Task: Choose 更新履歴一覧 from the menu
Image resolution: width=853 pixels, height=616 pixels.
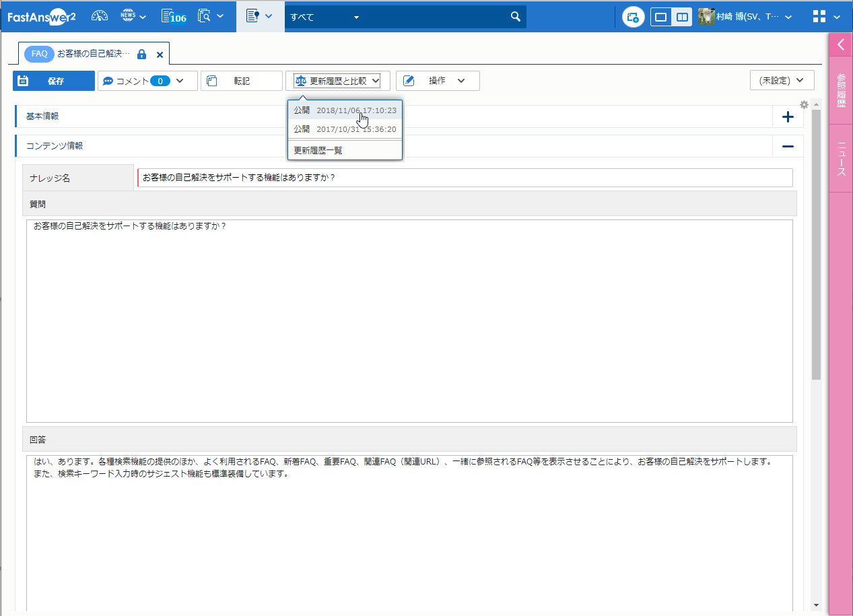Action: click(x=318, y=150)
